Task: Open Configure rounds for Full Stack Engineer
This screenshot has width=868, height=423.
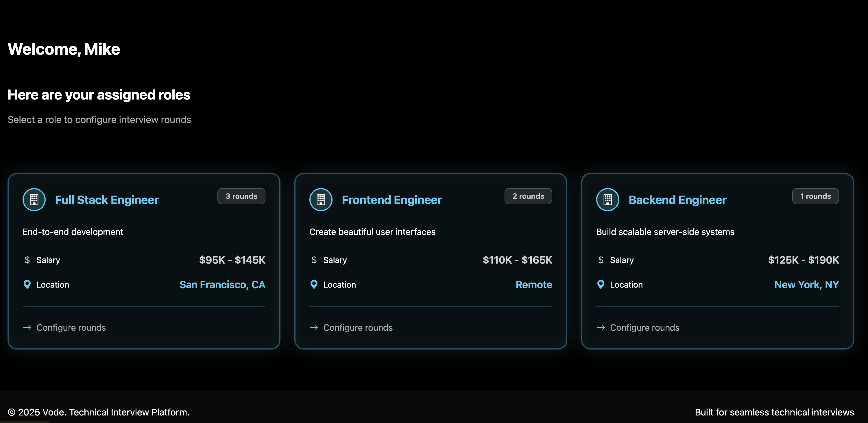Action: coord(71,328)
